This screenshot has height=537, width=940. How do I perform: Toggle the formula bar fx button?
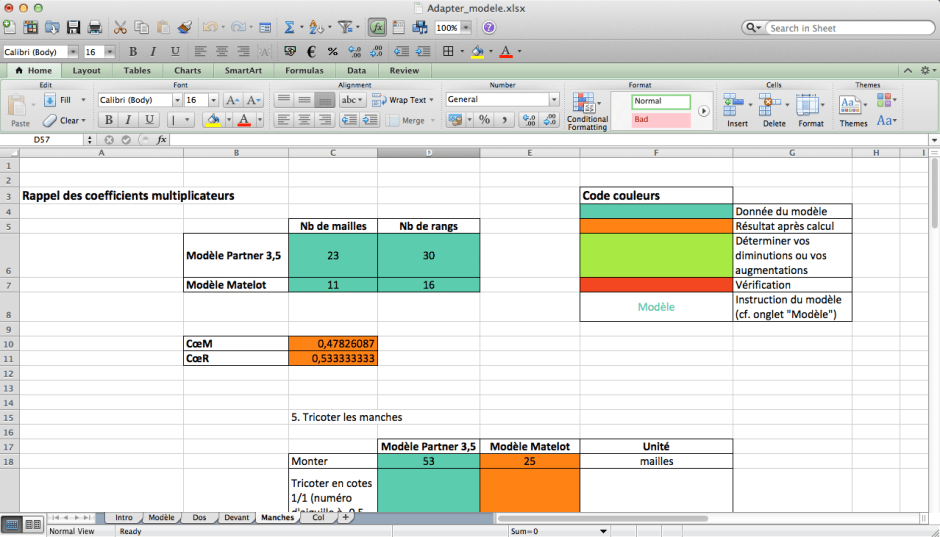377,28
